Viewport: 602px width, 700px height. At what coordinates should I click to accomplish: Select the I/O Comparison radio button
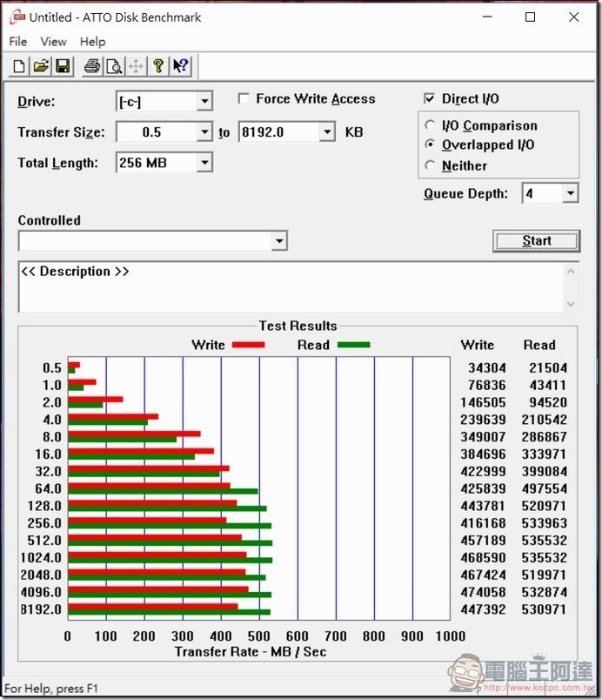(430, 125)
